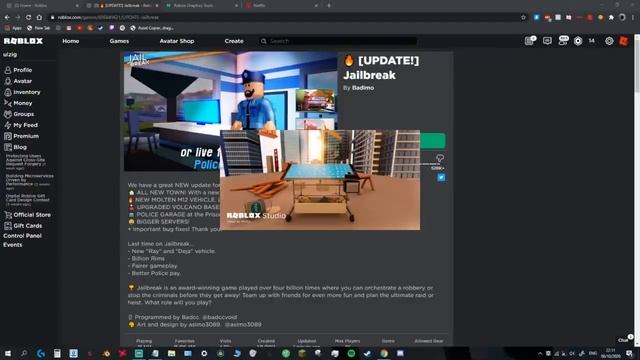Open the @asimo3089 link in the description
The height and width of the screenshot is (360, 640).
pos(243,324)
